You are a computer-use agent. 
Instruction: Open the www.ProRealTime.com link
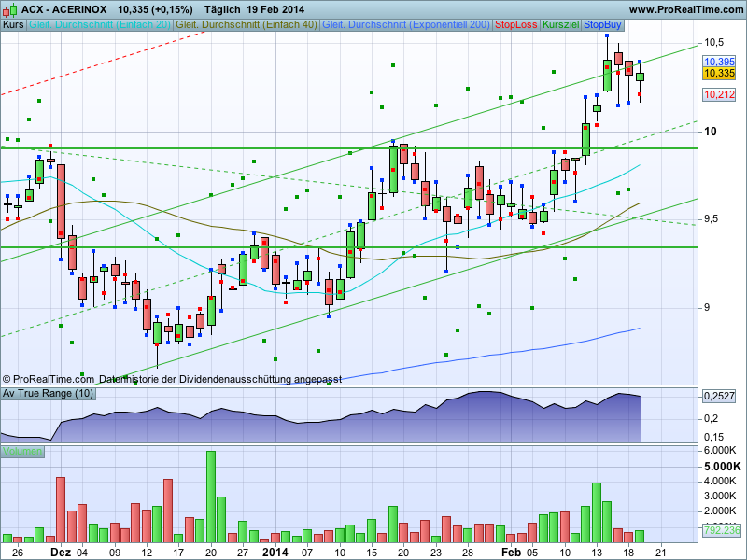tap(685, 9)
